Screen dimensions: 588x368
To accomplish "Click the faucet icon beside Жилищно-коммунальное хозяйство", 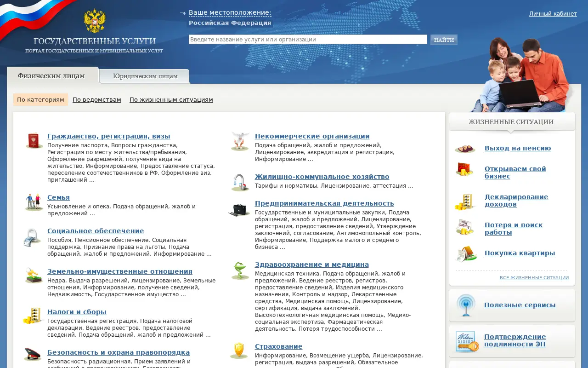I will (x=240, y=183).
